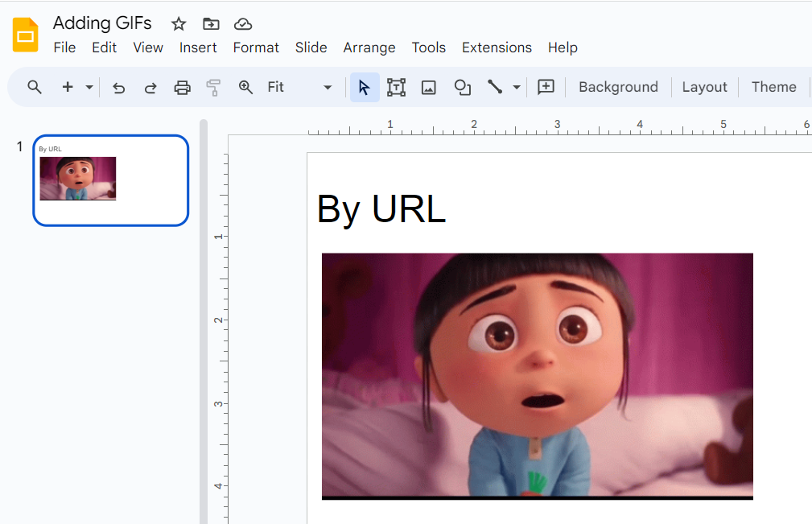The image size is (812, 524).
Task: Open the View menu
Action: (x=148, y=47)
